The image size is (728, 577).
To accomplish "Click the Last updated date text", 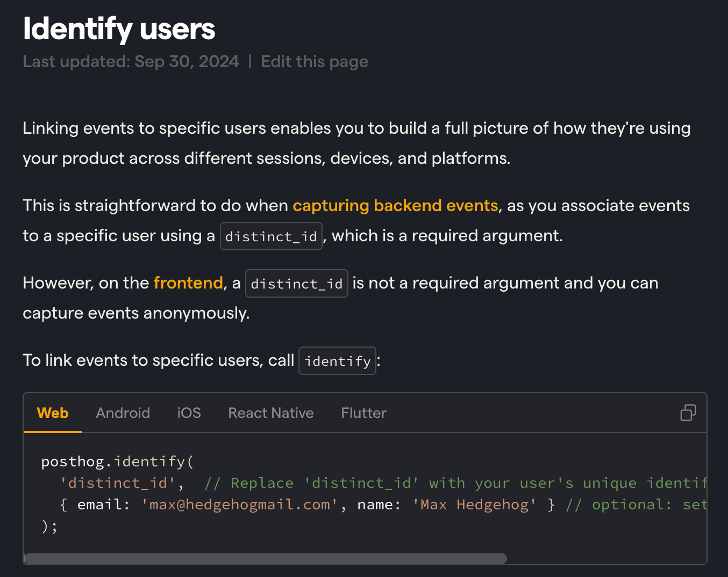I will tap(131, 61).
